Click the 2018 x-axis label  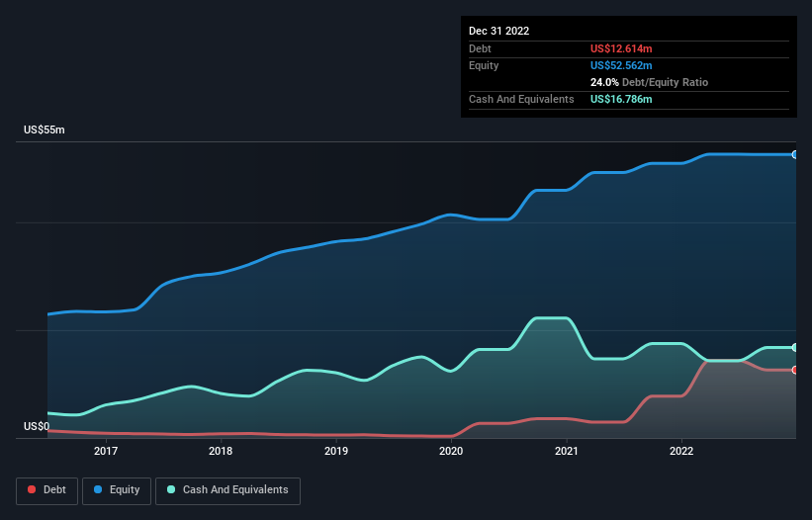pos(221,451)
